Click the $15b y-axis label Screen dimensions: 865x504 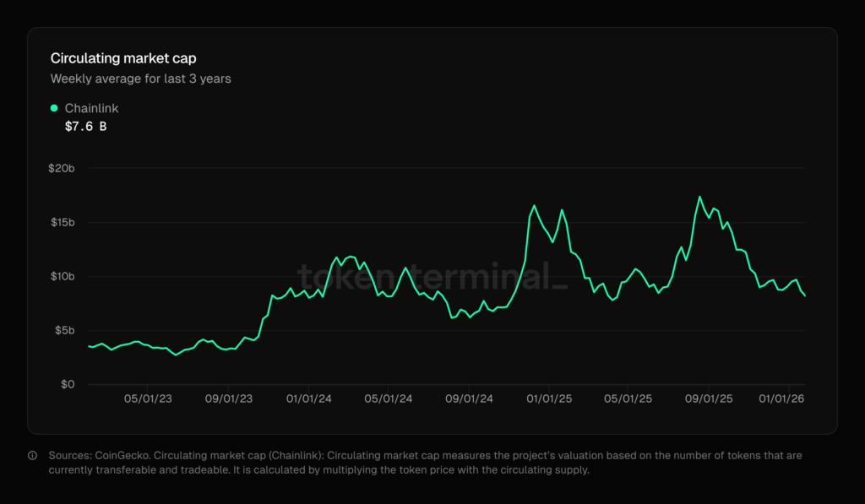62,223
